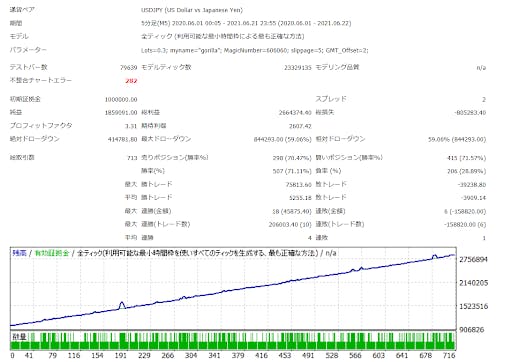Click the blue 残高 legend label

[x=20, y=253]
